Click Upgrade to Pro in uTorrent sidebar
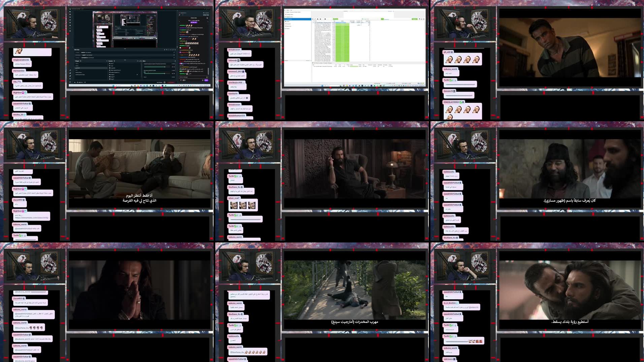This screenshot has width=644, height=362. [x=289, y=17]
